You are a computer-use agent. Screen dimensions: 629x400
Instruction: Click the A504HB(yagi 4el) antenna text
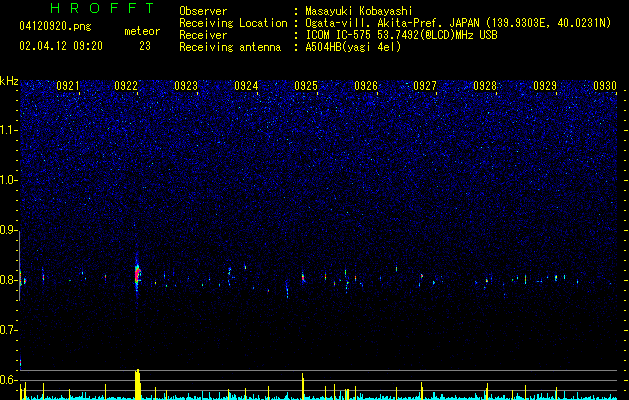point(353,47)
